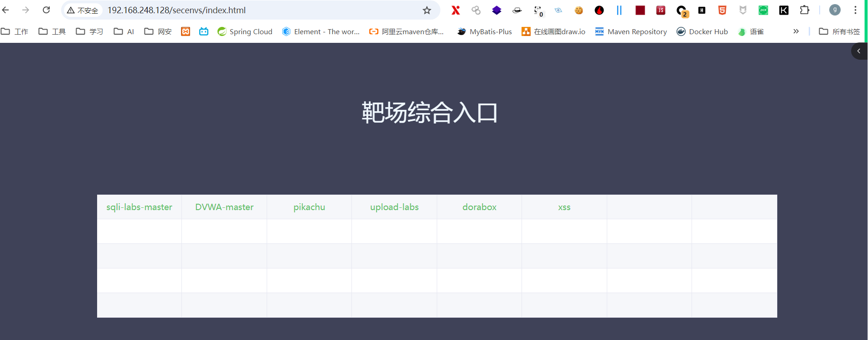
Task: Open the HTML5 shield extension
Action: [722, 10]
